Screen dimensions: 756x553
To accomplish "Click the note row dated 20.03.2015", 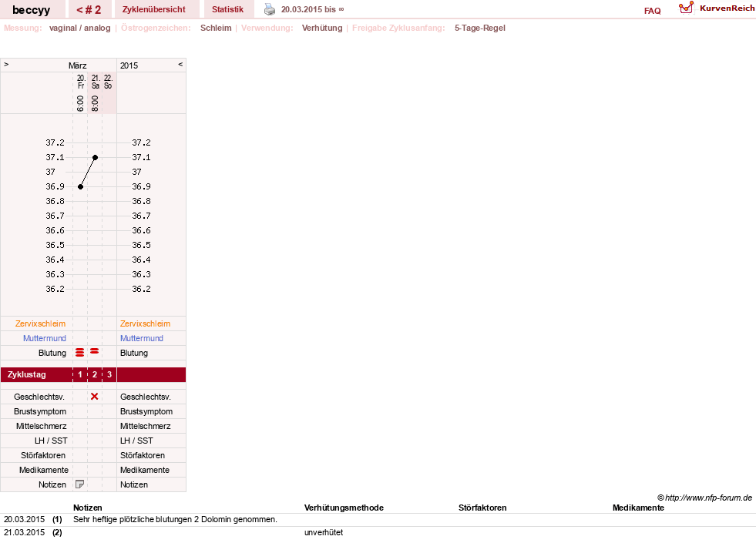I will pos(378,519).
